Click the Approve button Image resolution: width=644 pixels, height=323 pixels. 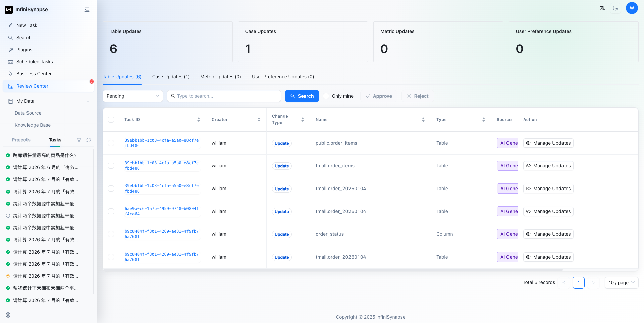click(x=379, y=96)
